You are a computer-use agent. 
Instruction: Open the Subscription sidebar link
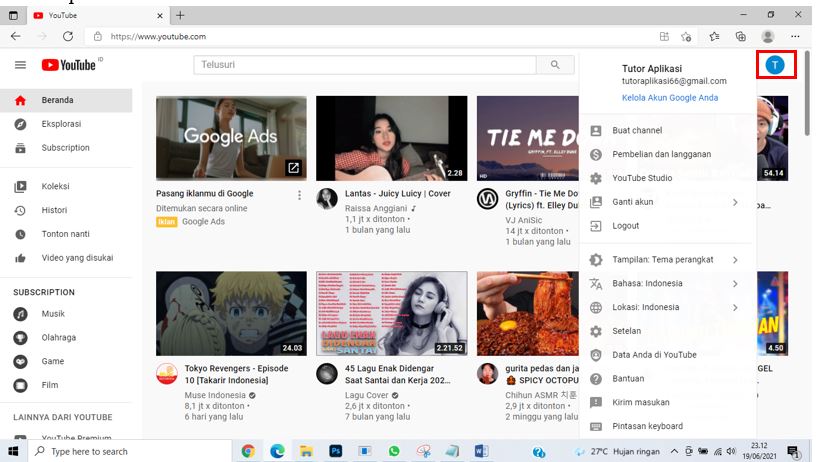[x=65, y=148]
